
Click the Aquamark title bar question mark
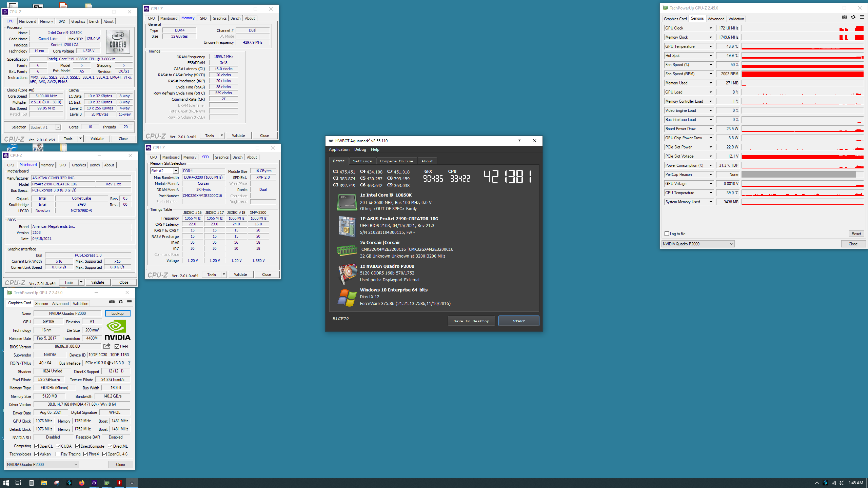click(519, 141)
